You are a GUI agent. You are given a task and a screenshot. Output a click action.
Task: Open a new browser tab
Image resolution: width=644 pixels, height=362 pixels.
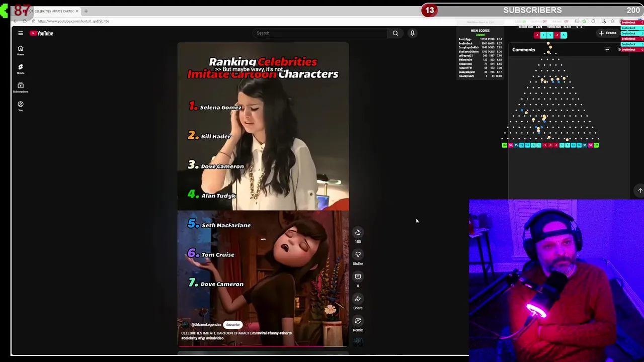[86, 11]
